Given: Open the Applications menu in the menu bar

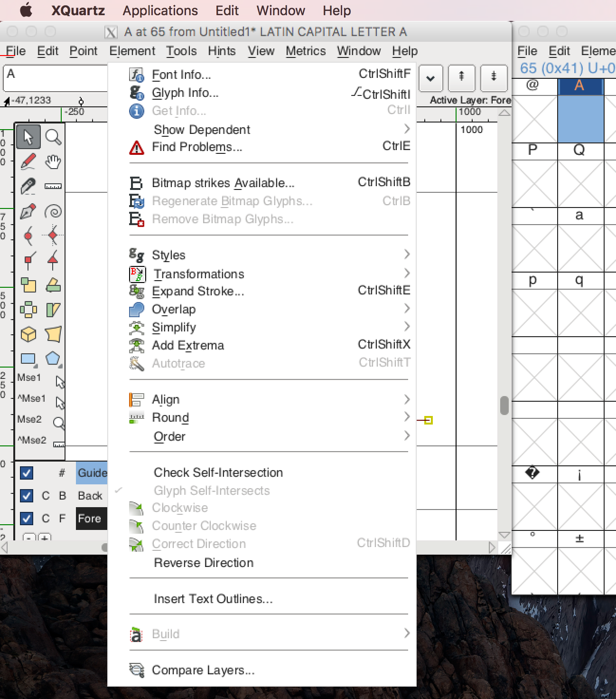Looking at the screenshot, I should coord(159,10).
